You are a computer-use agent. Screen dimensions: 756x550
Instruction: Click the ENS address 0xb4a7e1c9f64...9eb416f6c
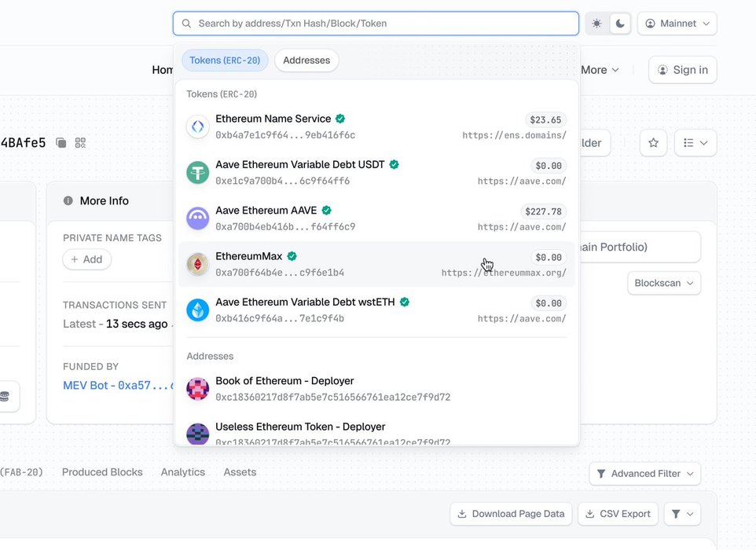point(285,135)
